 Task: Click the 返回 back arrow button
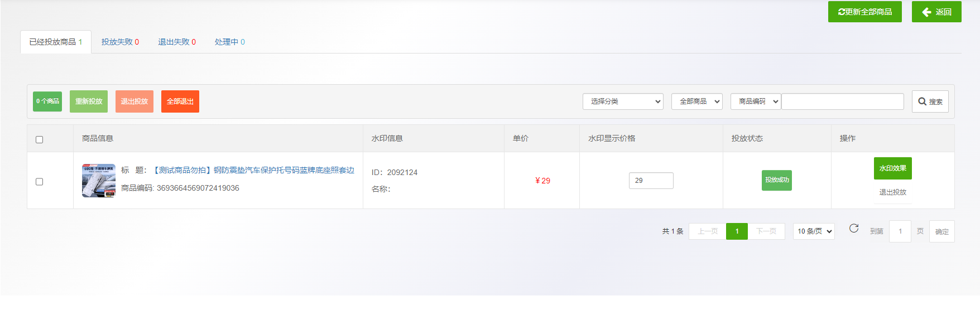[936, 12]
